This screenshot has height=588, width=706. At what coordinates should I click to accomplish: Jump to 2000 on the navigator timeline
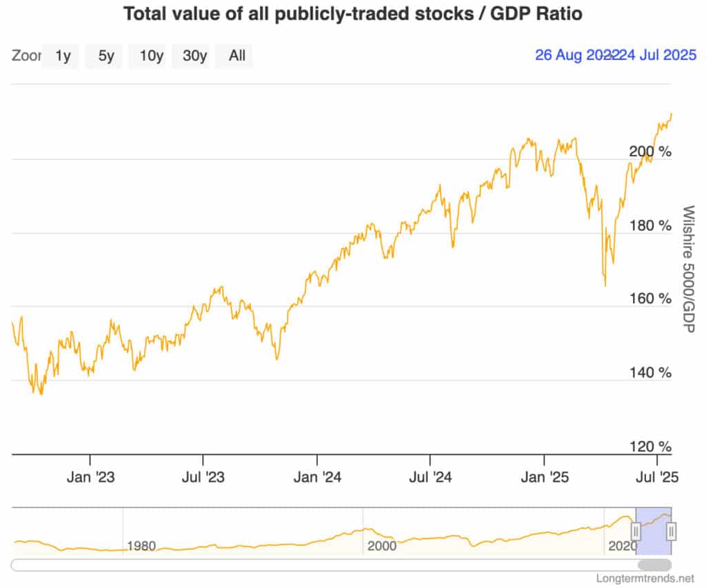click(382, 547)
